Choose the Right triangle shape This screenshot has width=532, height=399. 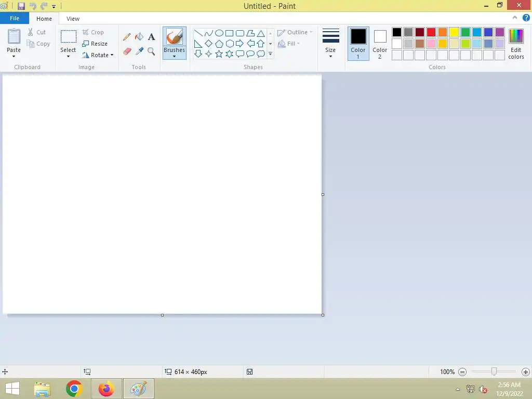click(198, 44)
